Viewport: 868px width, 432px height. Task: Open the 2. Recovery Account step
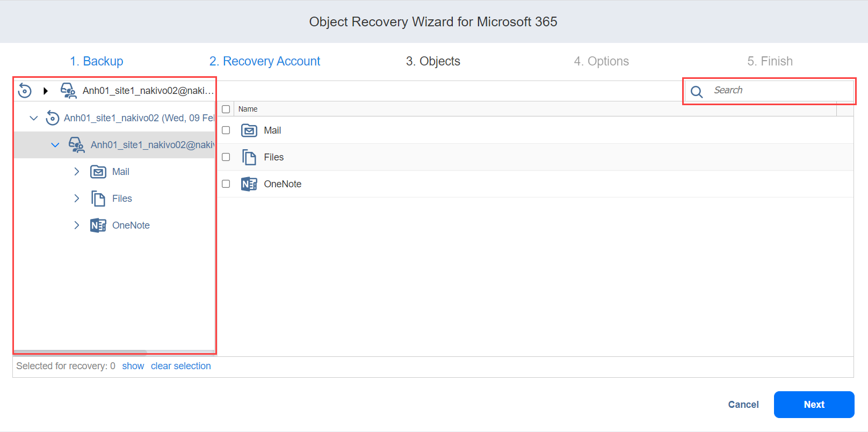coord(265,61)
